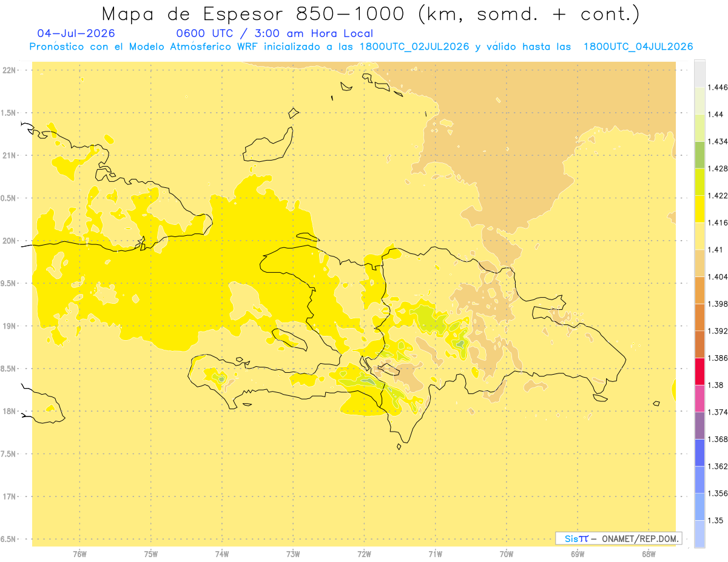This screenshot has height=562, width=728.
Task: Click the time label '0600 UTC / 3:00 am Hora Local'
Action: coord(275,34)
